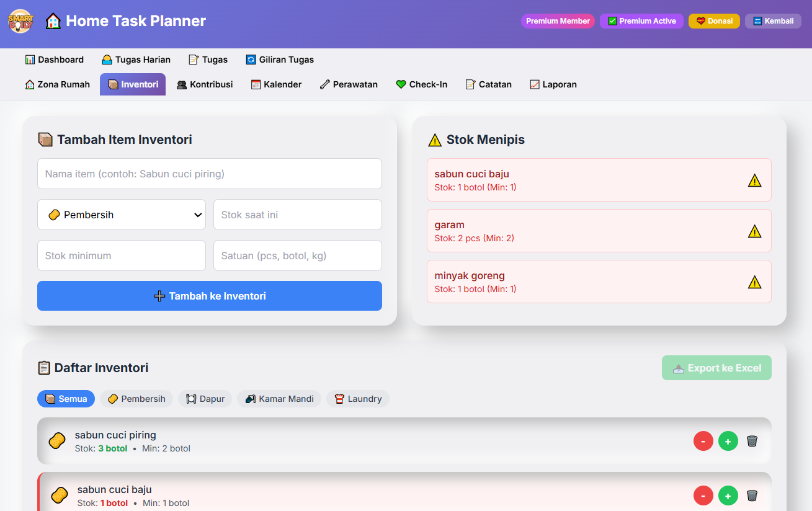Click the Smart Daily logo icon

point(20,21)
